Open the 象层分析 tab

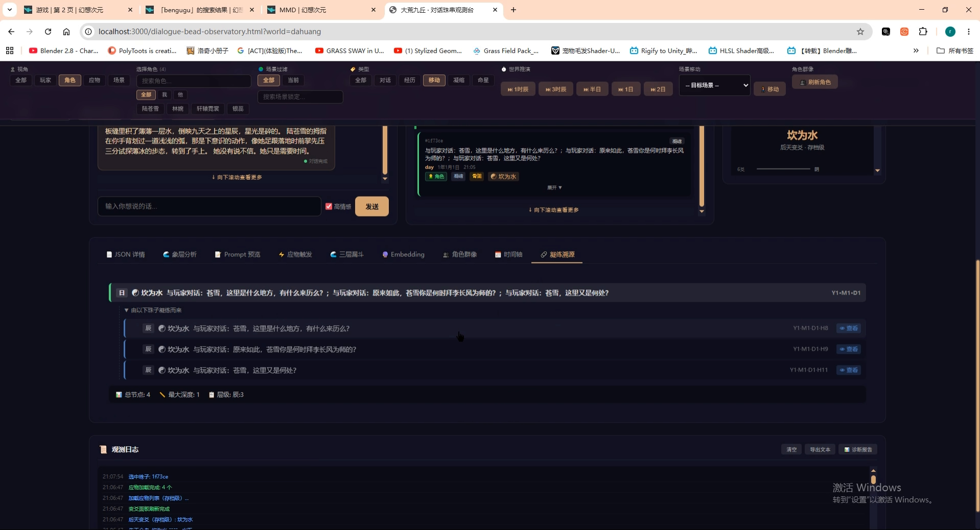[180, 254]
